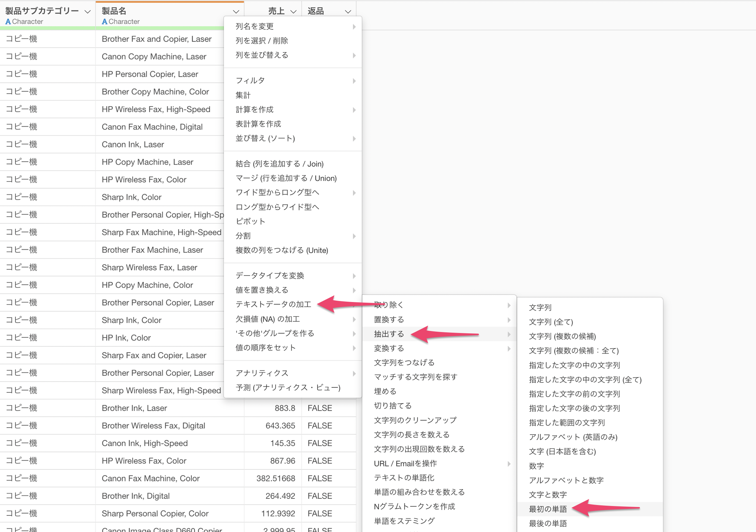This screenshot has width=756, height=532.
Task: Expand the 列名を変更 submenu
Action: [x=293, y=26]
